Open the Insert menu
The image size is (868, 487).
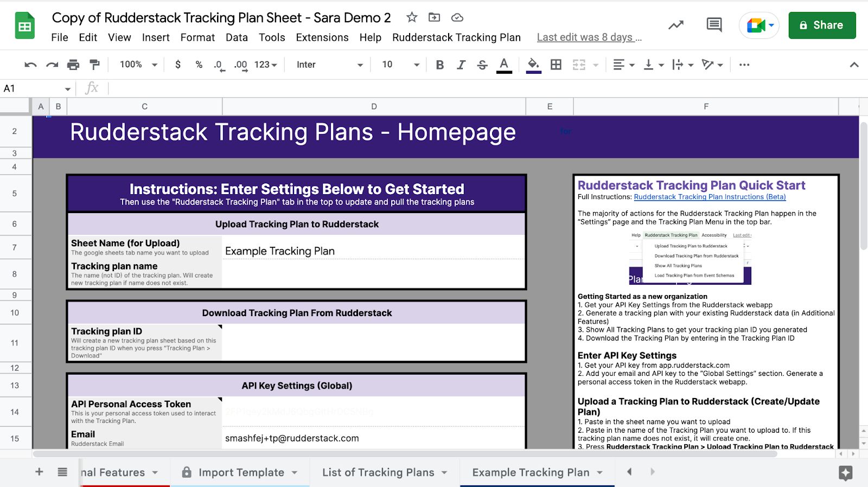[x=156, y=37]
